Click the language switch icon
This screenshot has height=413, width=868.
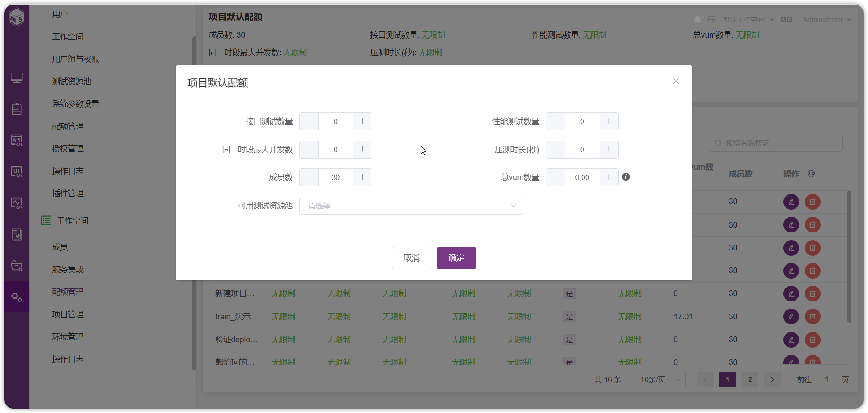(786, 19)
